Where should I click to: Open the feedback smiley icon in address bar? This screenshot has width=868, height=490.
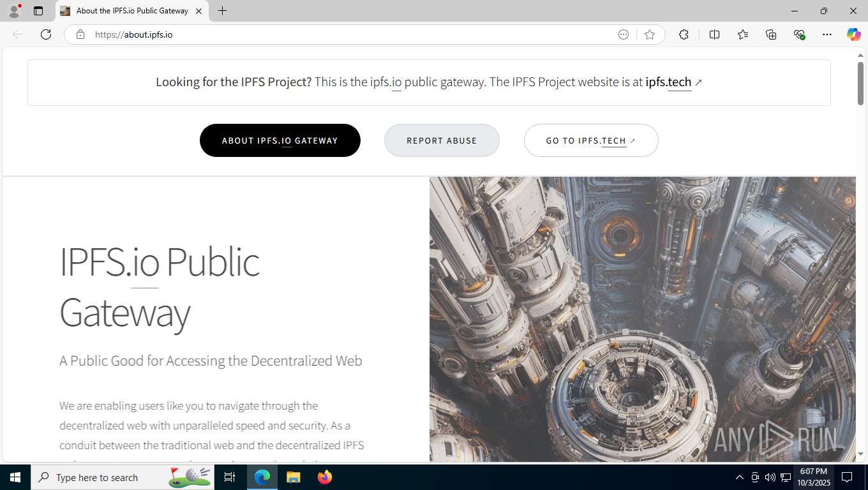coord(624,34)
